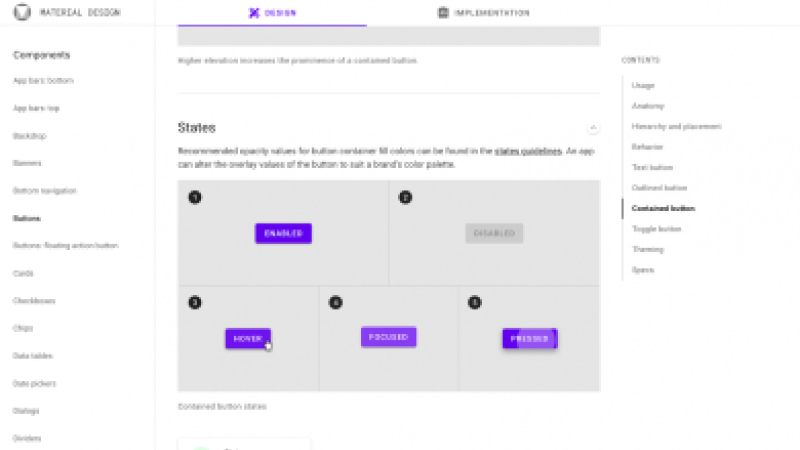Click numbered marker 5 near Pressed button
Screen dimensions: 800x450
[x=474, y=303]
